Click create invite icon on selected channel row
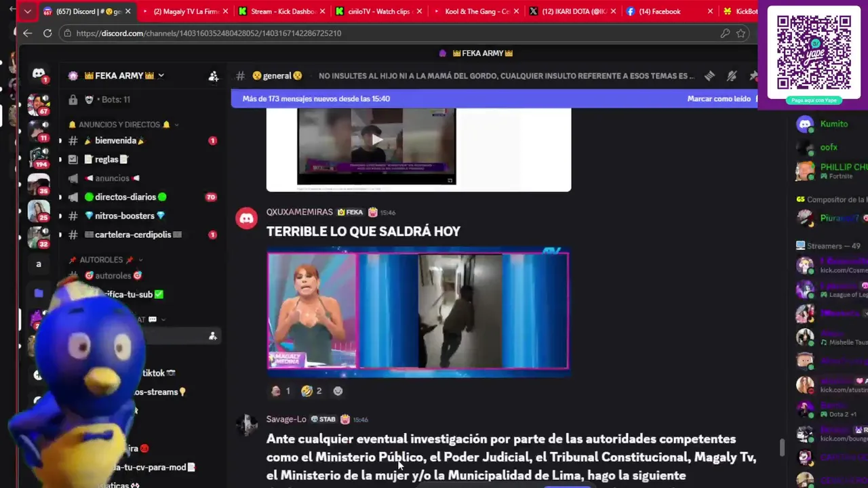 click(x=213, y=335)
